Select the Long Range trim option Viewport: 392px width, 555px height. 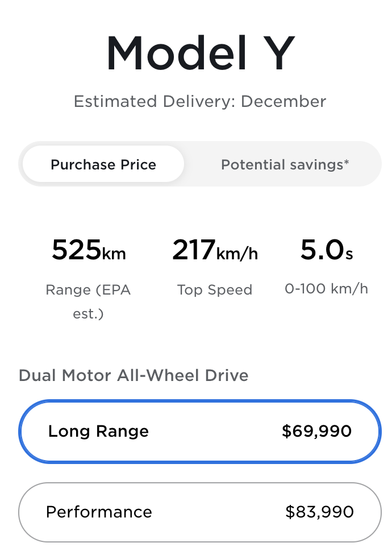tap(200, 432)
